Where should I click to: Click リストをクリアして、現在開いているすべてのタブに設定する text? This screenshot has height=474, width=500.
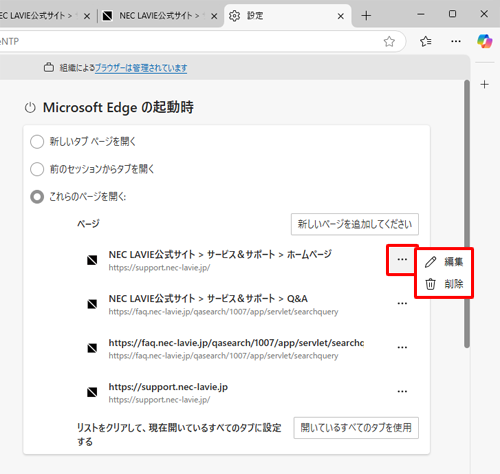pyautogui.click(x=179, y=434)
